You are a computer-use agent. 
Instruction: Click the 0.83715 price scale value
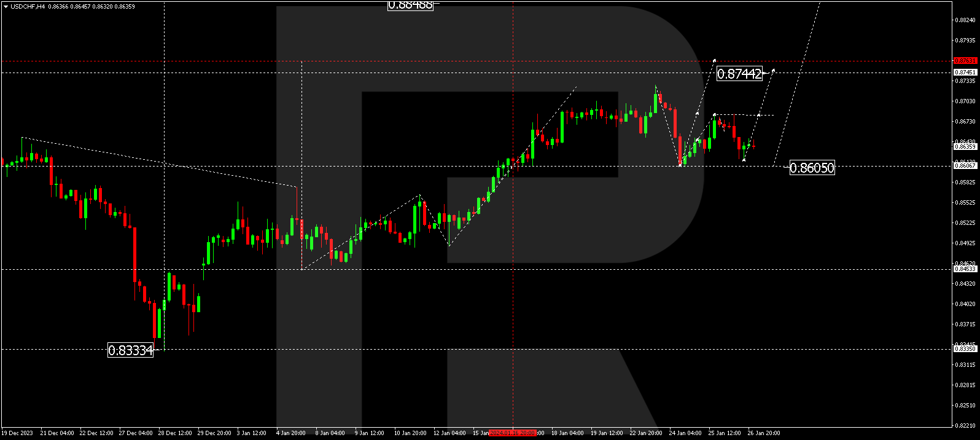tap(966, 324)
